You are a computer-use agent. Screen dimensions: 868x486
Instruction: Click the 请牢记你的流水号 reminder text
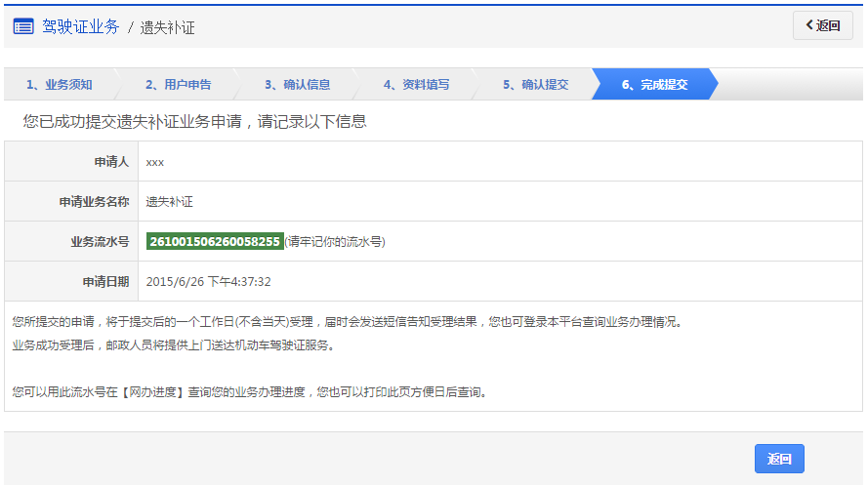coord(335,241)
